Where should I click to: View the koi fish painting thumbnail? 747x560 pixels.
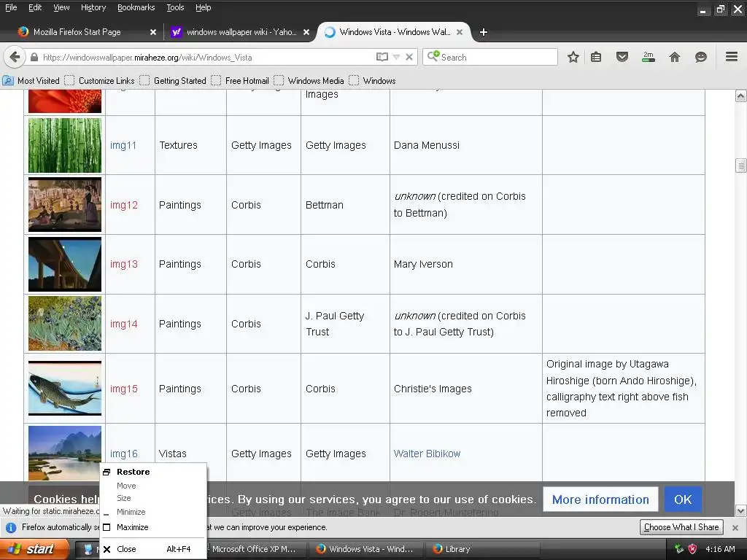click(65, 389)
